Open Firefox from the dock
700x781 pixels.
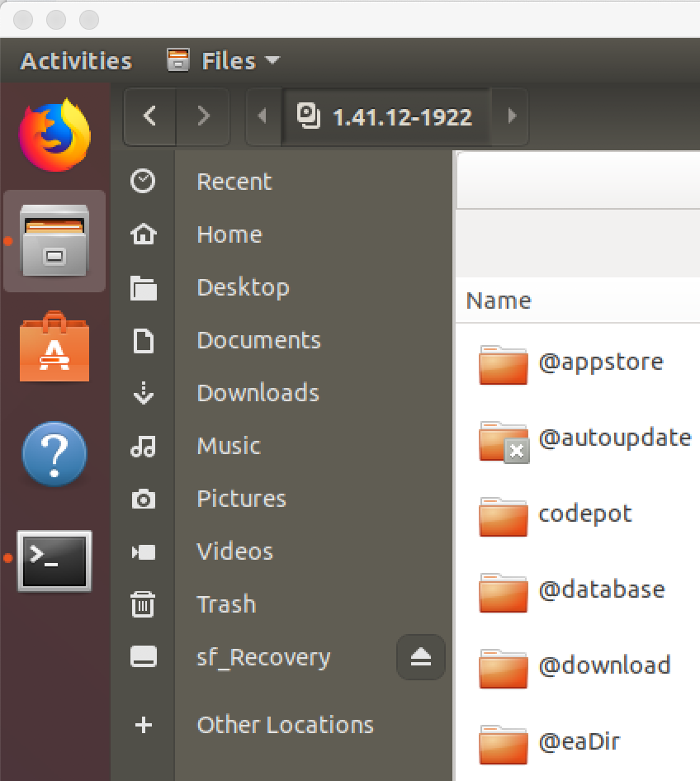[x=54, y=135]
